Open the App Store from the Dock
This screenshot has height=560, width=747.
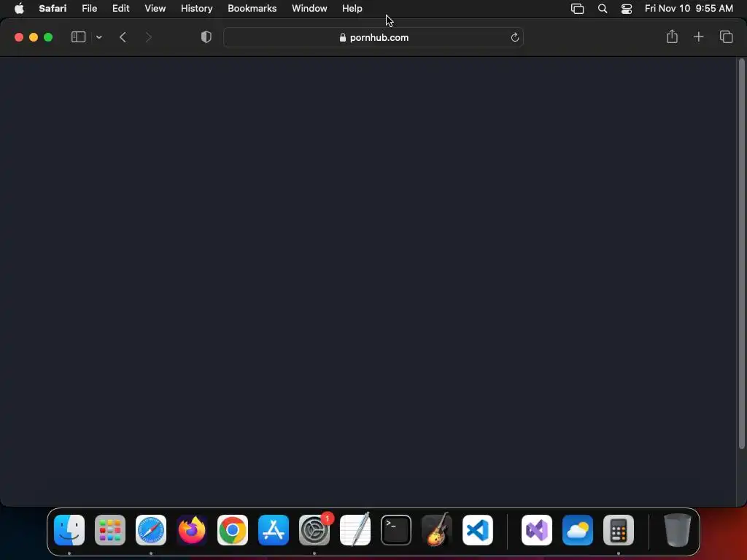(x=274, y=530)
